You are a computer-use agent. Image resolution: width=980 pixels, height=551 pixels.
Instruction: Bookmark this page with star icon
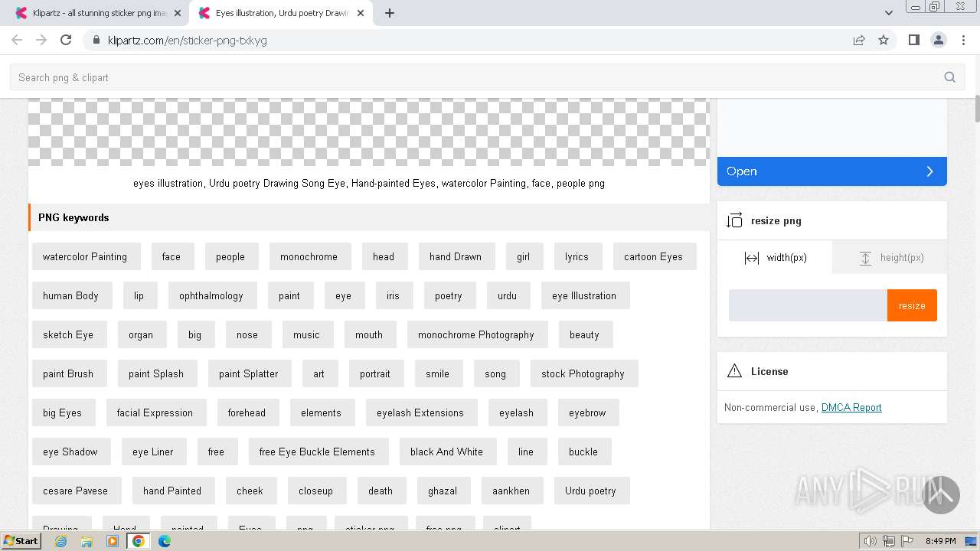[884, 40]
